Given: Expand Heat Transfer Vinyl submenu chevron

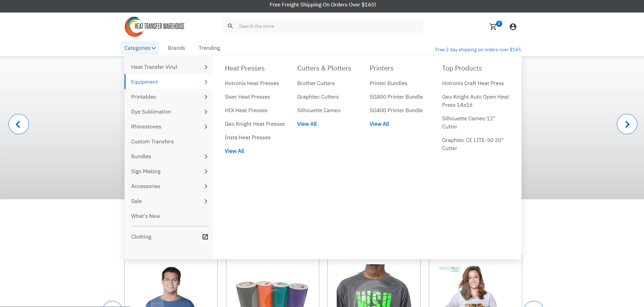Looking at the screenshot, I should click(x=206, y=67).
